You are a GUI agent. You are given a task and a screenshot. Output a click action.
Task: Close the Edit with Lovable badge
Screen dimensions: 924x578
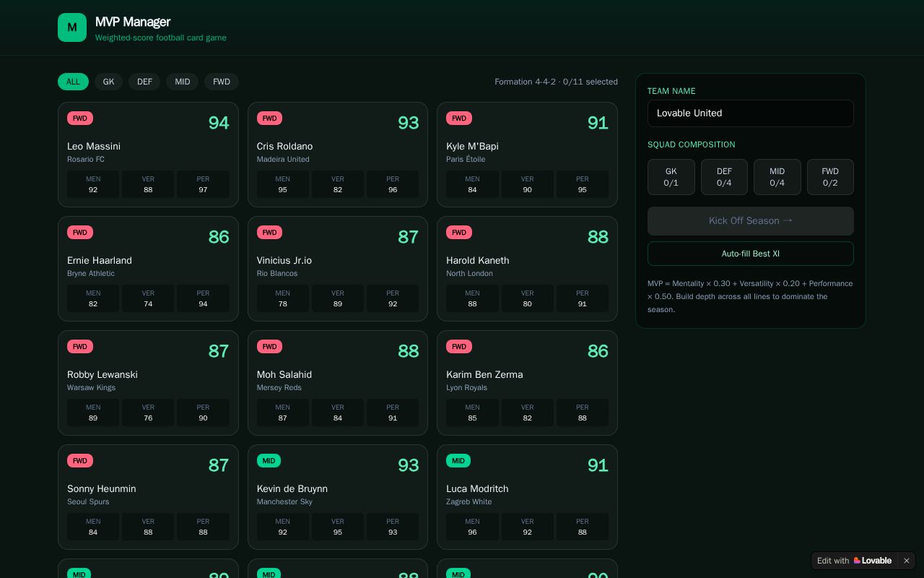(x=907, y=561)
